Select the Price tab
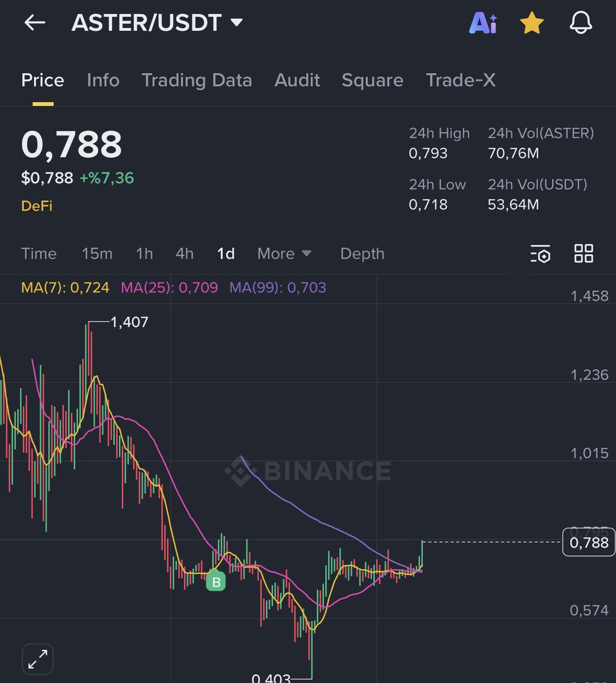This screenshot has height=683, width=616. [43, 80]
